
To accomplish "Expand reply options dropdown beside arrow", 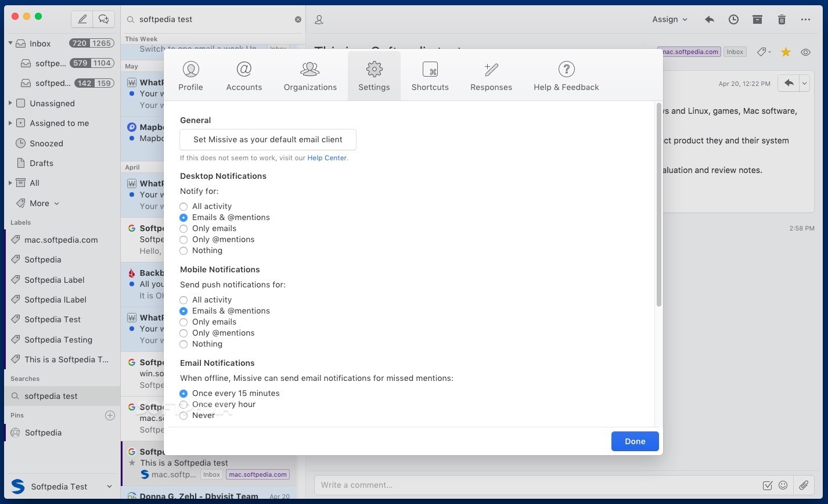I will 804,83.
